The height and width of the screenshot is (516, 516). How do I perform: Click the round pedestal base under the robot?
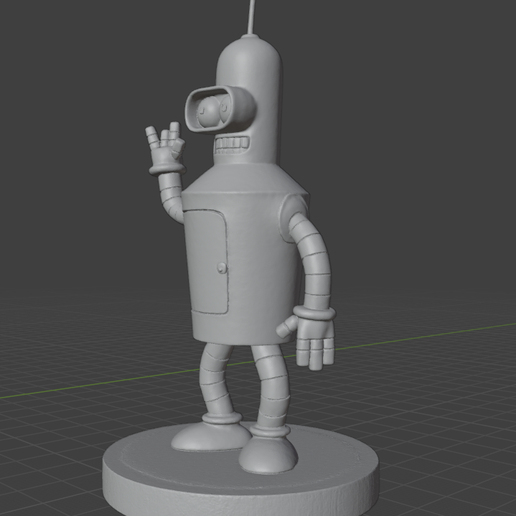pos(240,470)
